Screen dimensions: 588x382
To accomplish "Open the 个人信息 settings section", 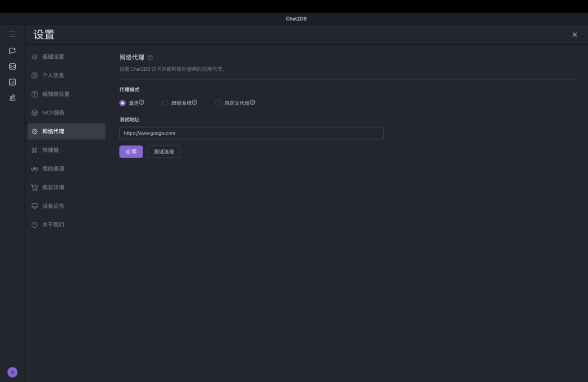I will (x=66, y=75).
